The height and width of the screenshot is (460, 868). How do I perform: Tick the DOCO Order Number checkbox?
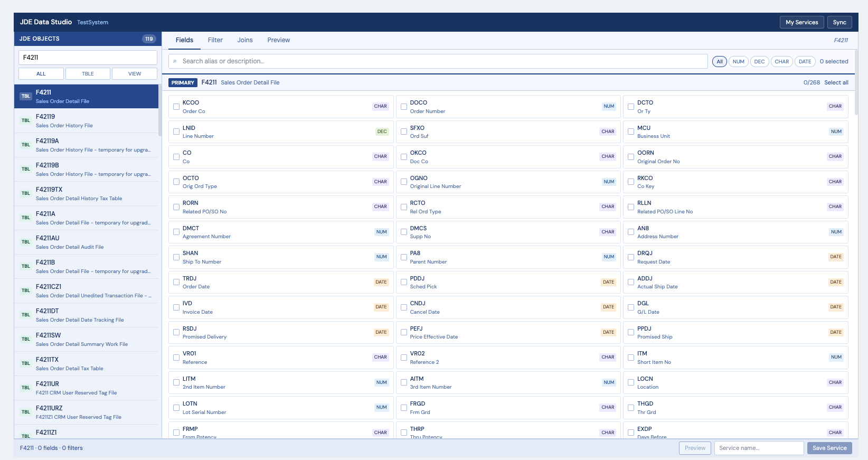click(x=404, y=107)
